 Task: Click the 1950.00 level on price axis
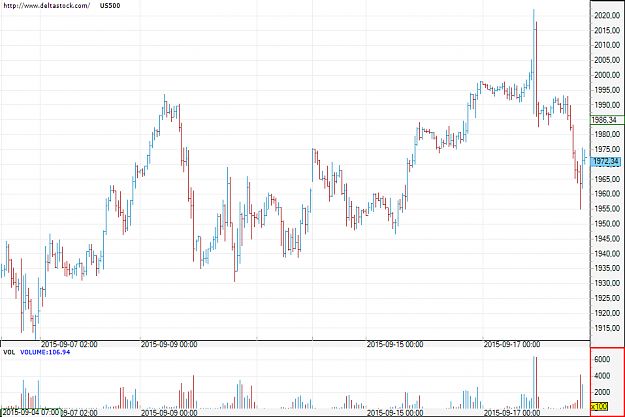click(607, 224)
